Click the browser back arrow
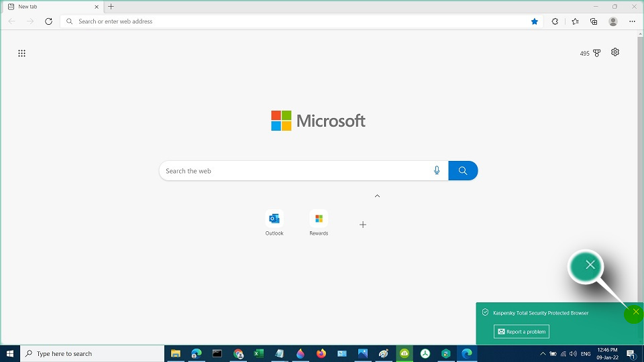Screen dimensions: 644x362 click(12, 21)
